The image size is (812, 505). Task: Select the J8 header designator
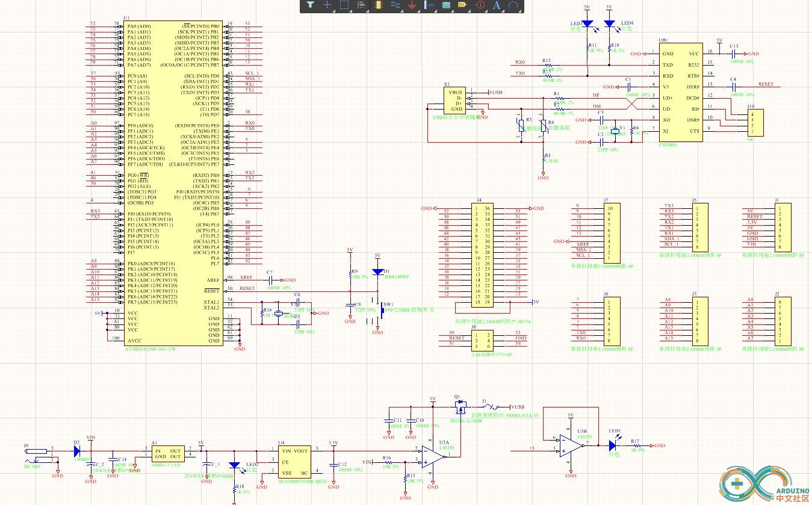click(x=474, y=327)
